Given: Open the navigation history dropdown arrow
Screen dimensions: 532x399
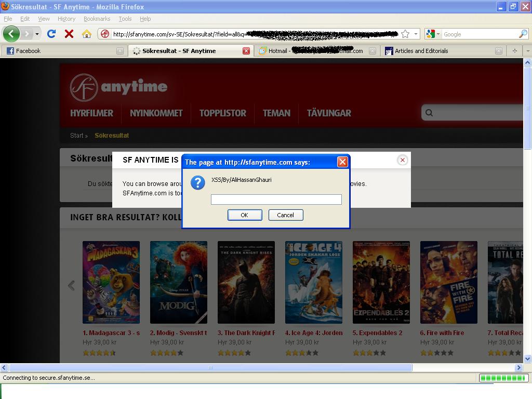Looking at the screenshot, I should point(37,34).
